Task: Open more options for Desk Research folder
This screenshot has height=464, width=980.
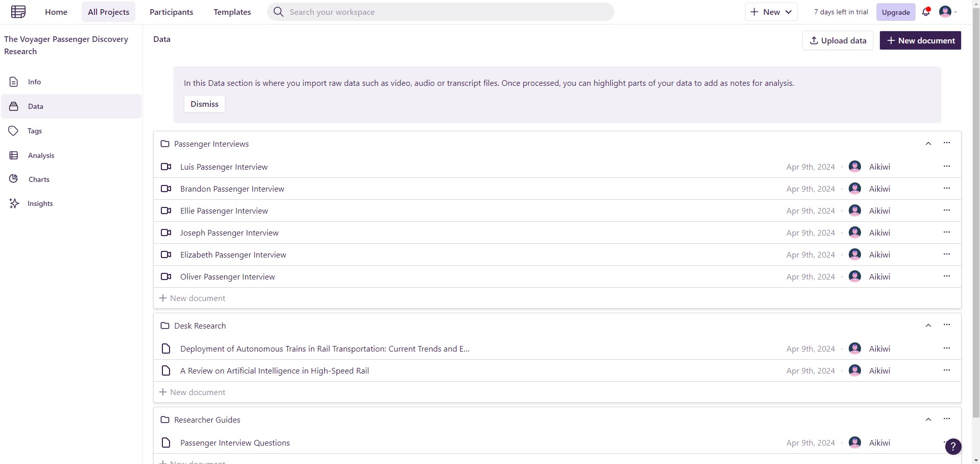Action: pyautogui.click(x=947, y=325)
